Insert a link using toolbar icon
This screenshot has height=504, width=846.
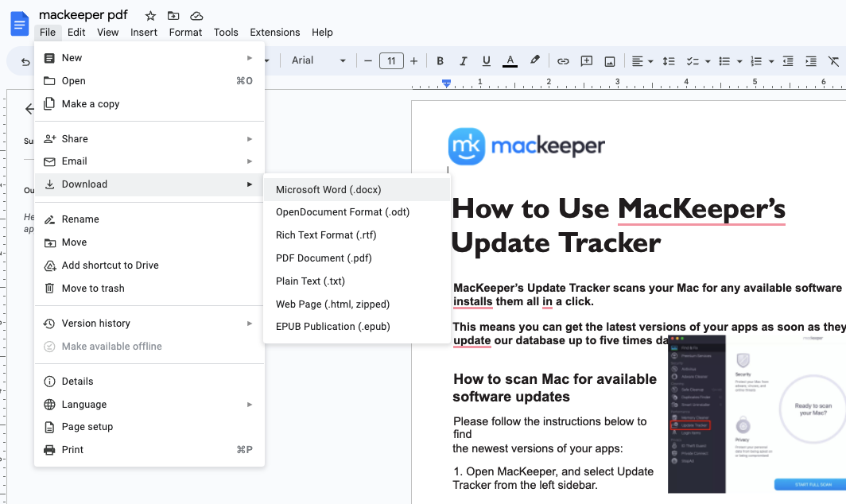[563, 61]
